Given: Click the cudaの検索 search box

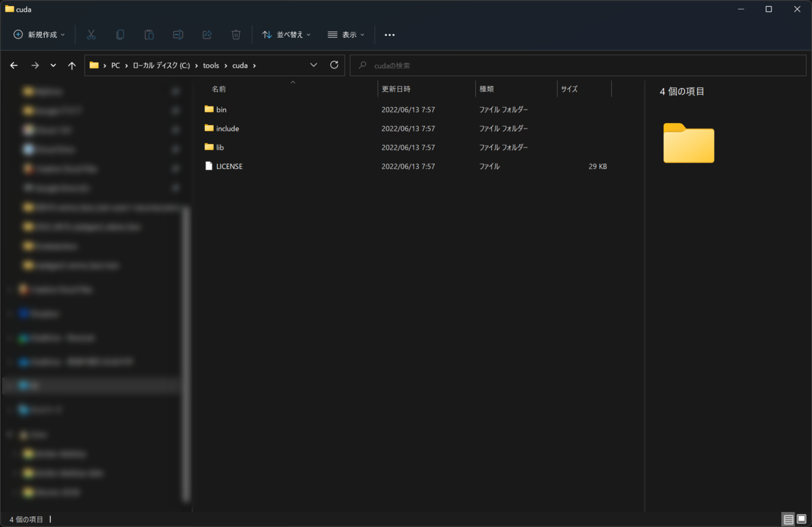Looking at the screenshot, I should (x=578, y=66).
